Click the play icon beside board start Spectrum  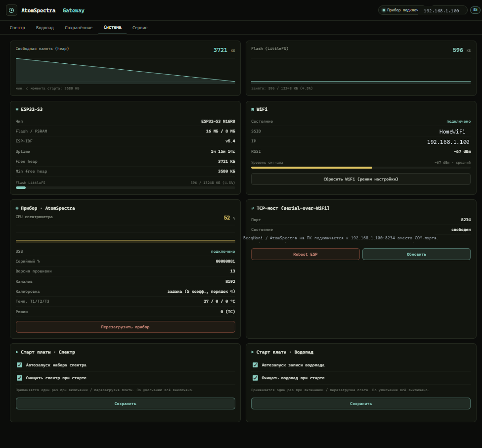coord(17,352)
